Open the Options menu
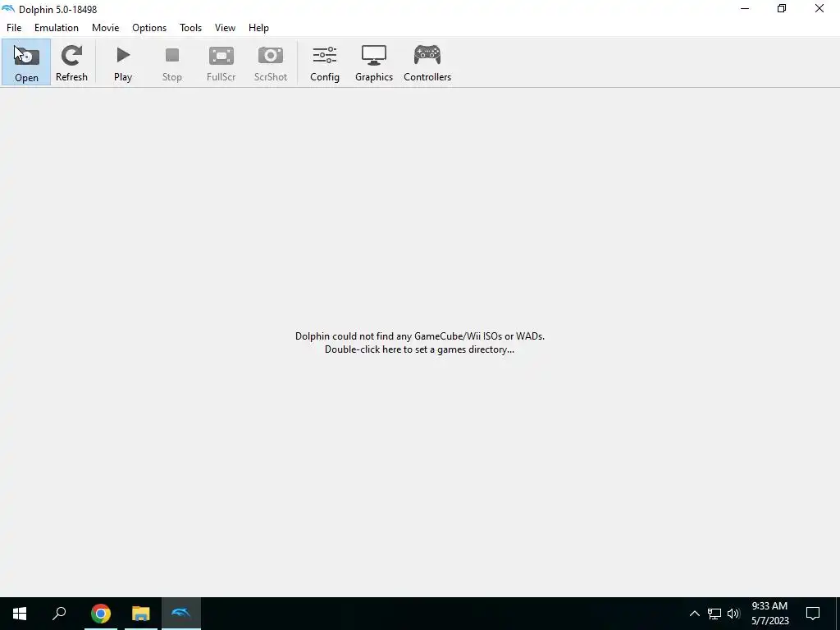The width and height of the screenshot is (840, 630). pos(149,28)
